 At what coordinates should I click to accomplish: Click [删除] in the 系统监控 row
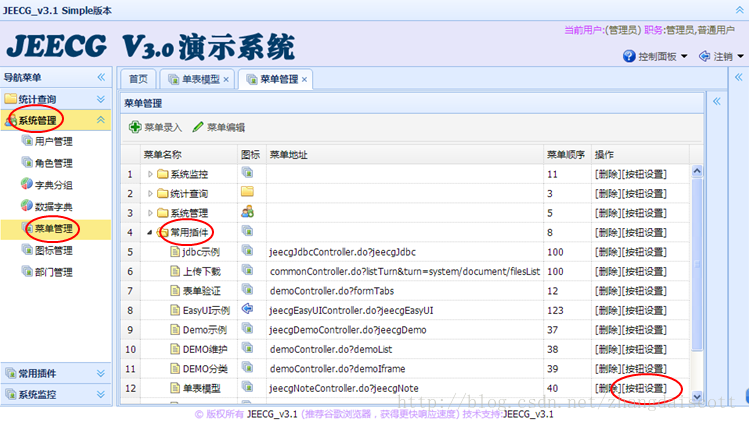click(607, 174)
